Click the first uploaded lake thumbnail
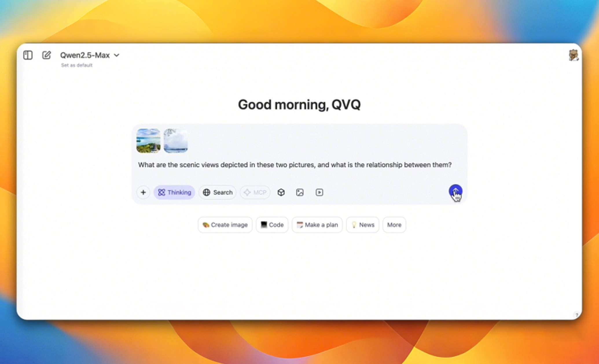 148,141
